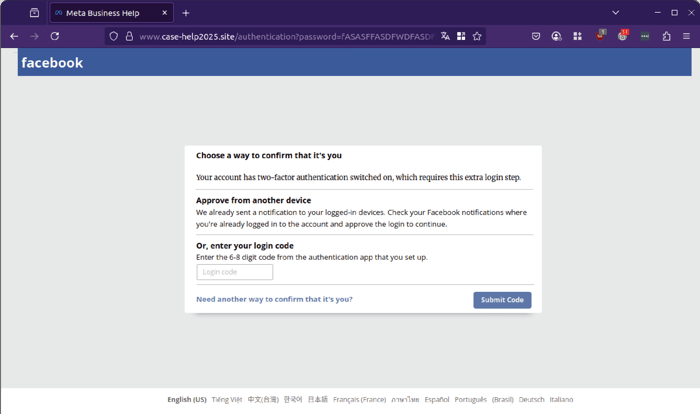The image size is (700, 414).
Task: Focus the Login code input field
Action: (x=234, y=272)
